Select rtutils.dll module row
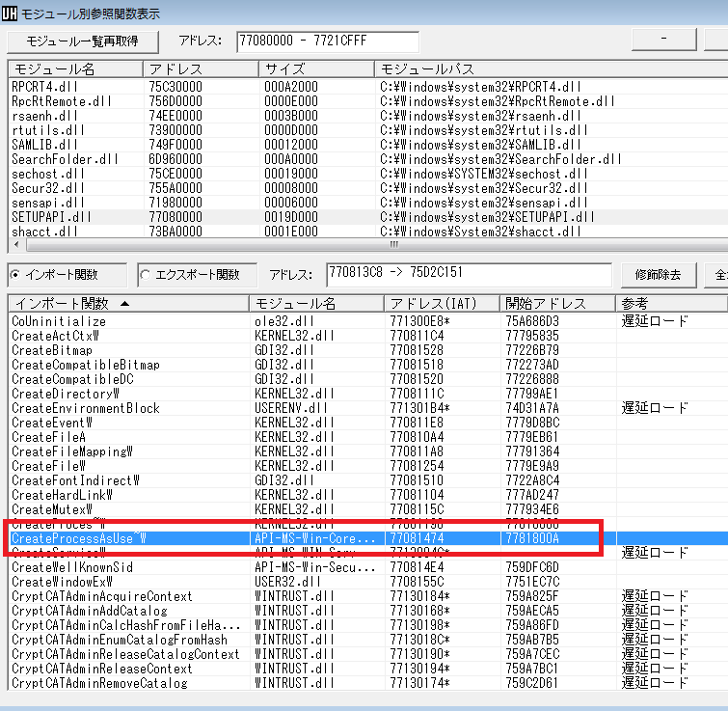Image resolution: width=728 pixels, height=711 pixels. [x=368, y=130]
